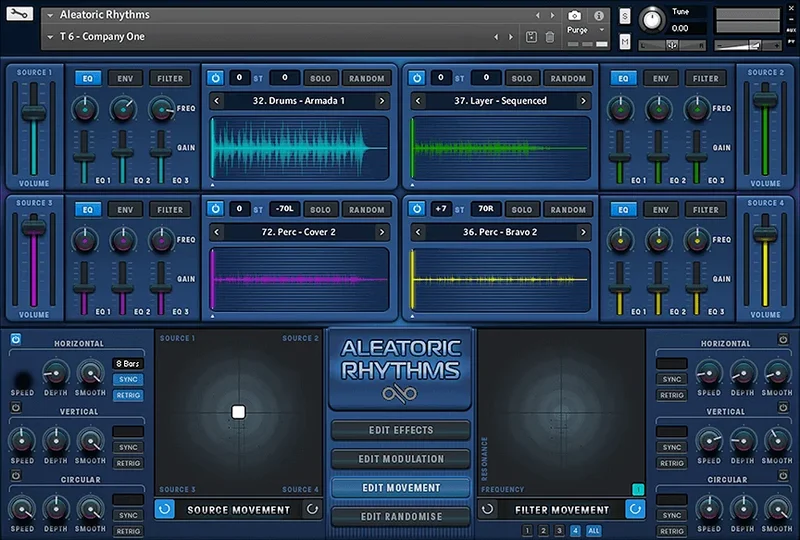Select next sample after Perc - Cover 2
Image resolution: width=800 pixels, height=540 pixels.
pyautogui.click(x=382, y=232)
